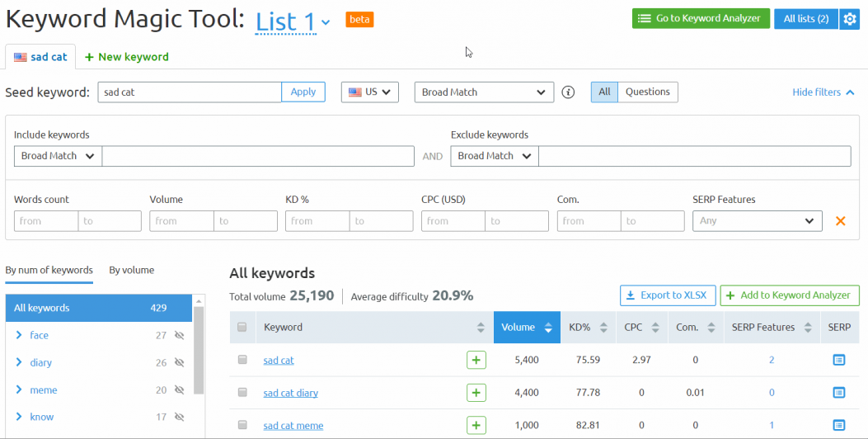This screenshot has height=439, width=868.
Task: Click the Exclude keywords text field
Action: [x=695, y=156]
